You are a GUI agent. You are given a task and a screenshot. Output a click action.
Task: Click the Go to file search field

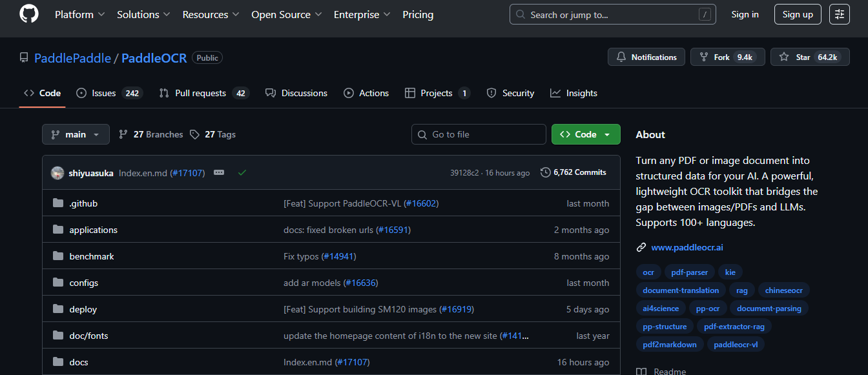(x=479, y=134)
